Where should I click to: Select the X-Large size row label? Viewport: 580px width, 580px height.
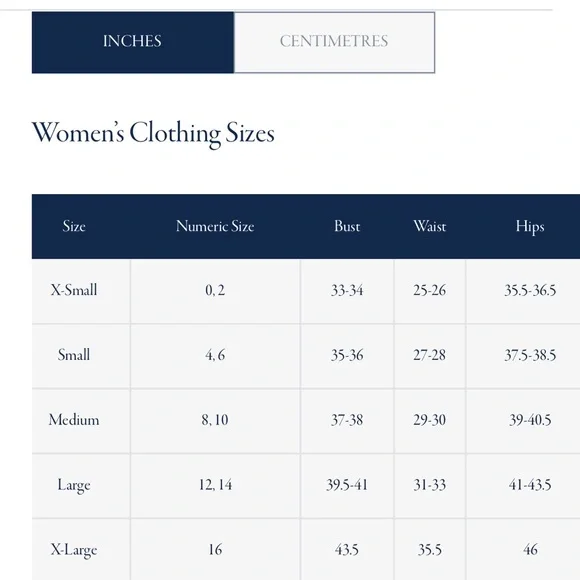tap(74, 550)
